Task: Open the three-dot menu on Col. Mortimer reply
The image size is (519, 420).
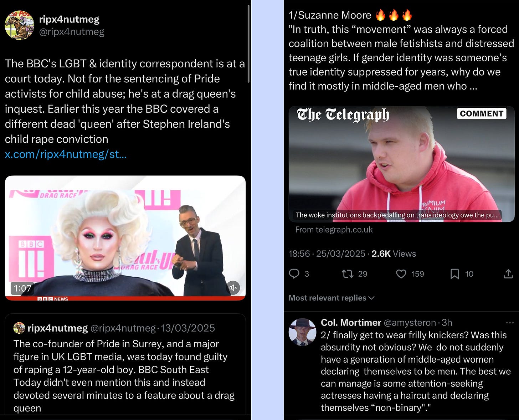Action: (x=510, y=323)
